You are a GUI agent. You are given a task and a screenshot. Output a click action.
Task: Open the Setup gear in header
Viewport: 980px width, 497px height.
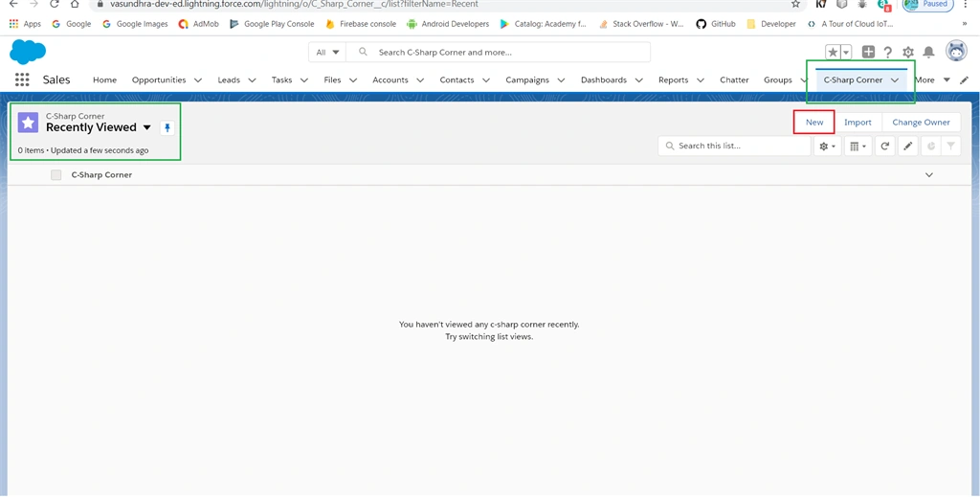[908, 53]
